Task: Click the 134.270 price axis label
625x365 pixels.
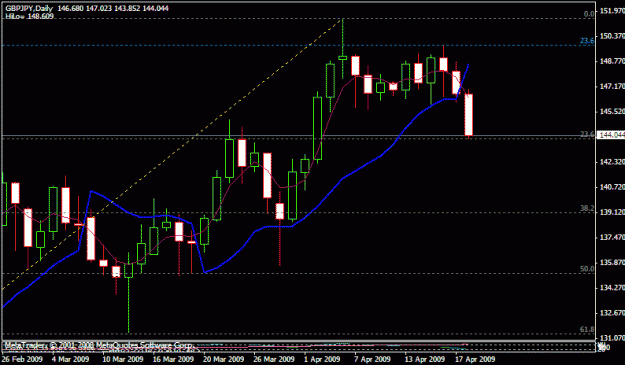Action: coord(612,287)
